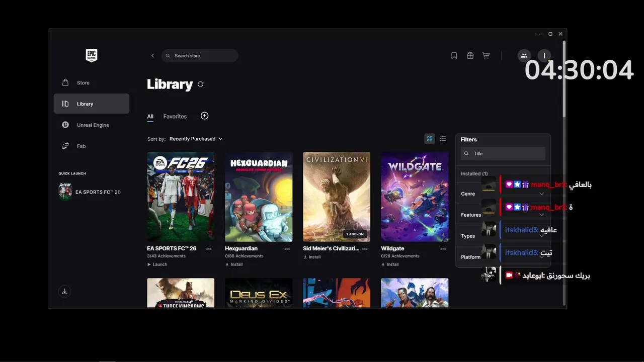Open the gift redeem icon
The height and width of the screenshot is (362, 644).
coord(470,56)
